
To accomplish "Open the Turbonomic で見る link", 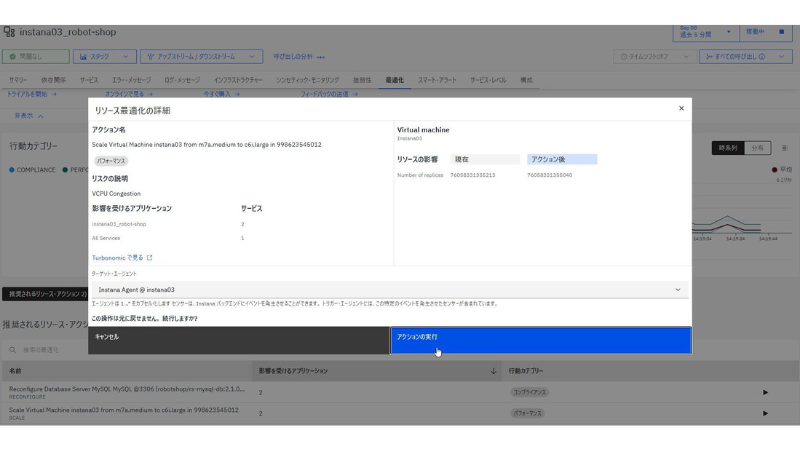I will [117, 258].
